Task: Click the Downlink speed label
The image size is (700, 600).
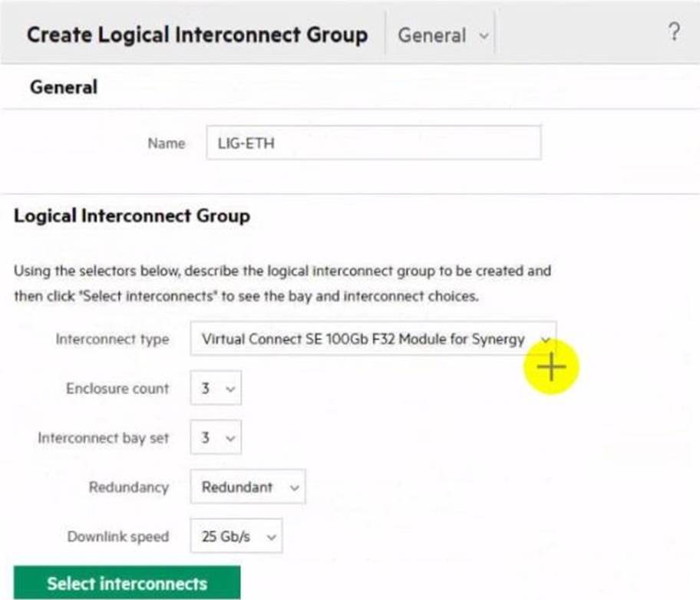Action: click(x=117, y=536)
